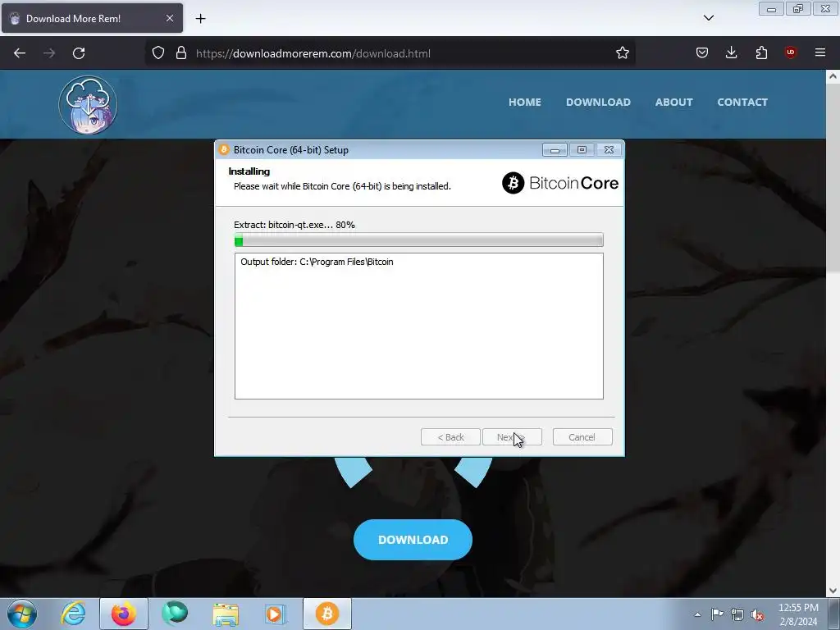Open Windows Media Player on taskbar

(276, 614)
